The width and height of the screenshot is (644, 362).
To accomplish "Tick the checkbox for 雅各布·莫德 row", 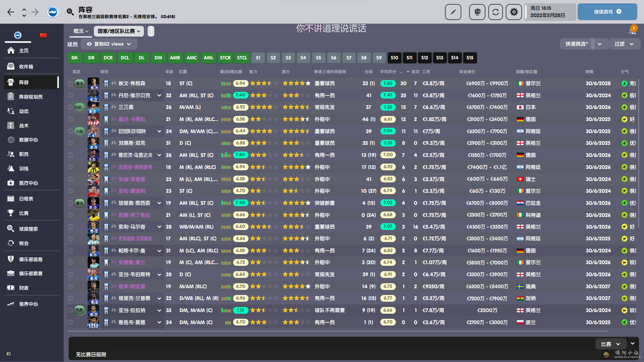I will pos(70,322).
